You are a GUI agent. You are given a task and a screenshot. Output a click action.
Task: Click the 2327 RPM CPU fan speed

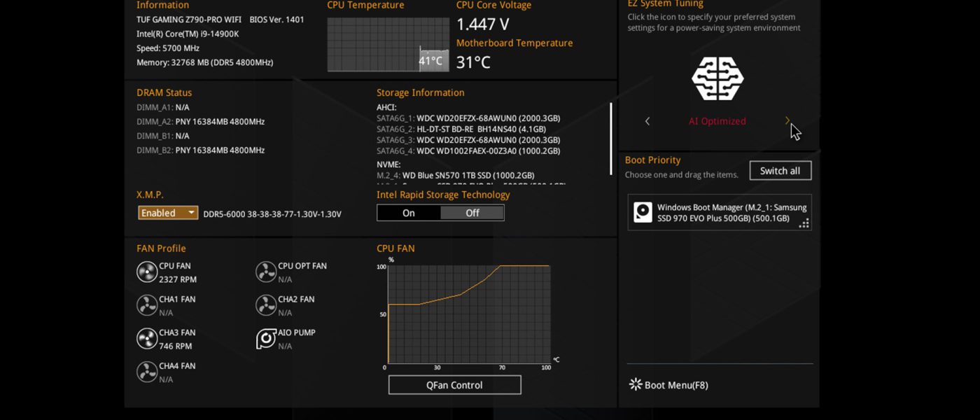[178, 279]
